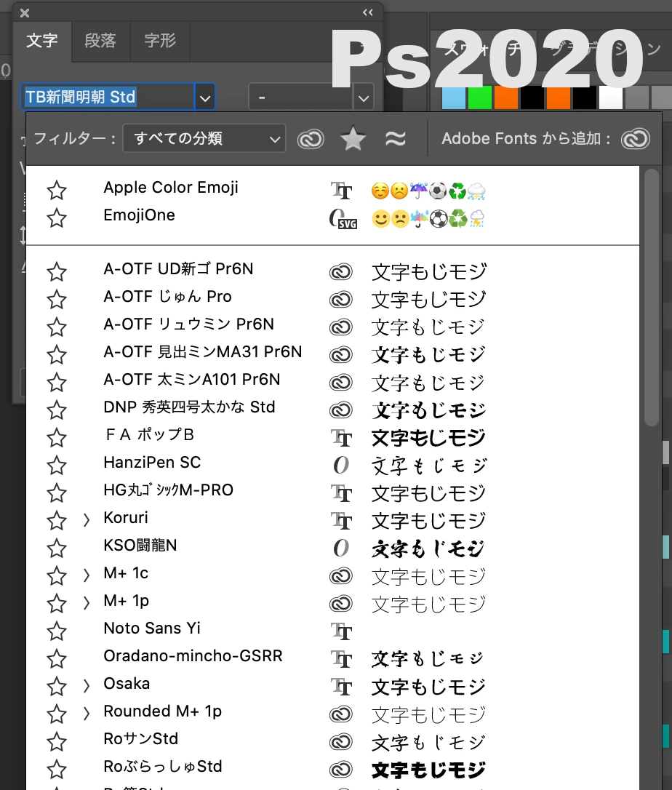Click the Adobe Fonts icon beside Rounded M+ 1p
Viewport: 672px width, 790px height.
pos(341,714)
